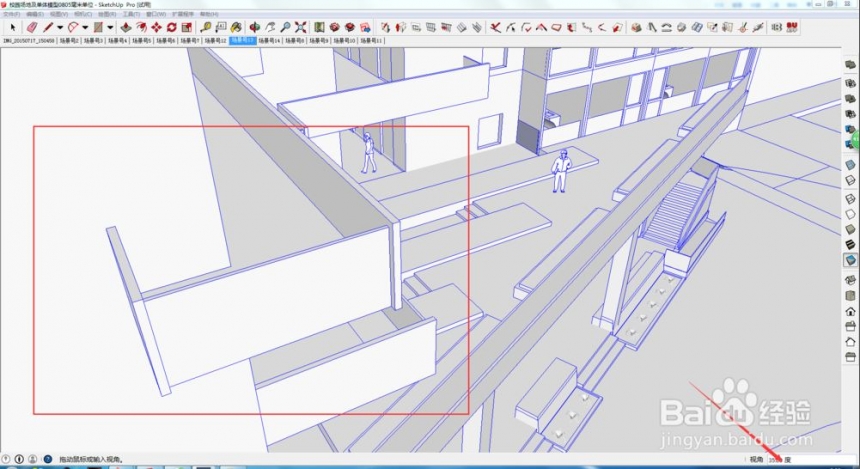
Task: Click the 视角 field-of-view value box
Action: tap(812, 460)
